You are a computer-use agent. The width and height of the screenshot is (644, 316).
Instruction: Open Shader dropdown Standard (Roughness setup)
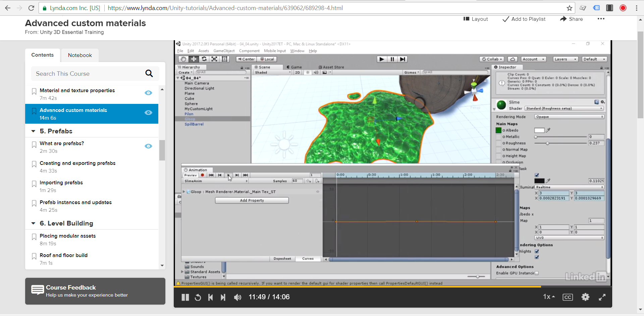[564, 109]
